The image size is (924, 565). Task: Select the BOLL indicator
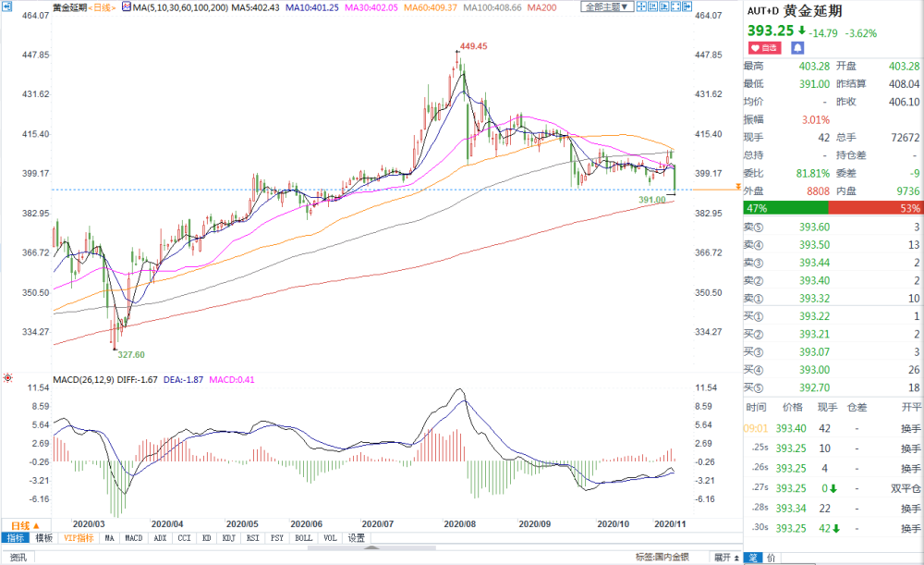303,538
